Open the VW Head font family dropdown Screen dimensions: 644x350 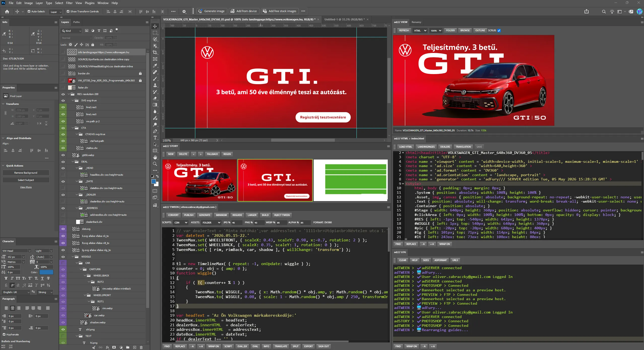tap(16, 251)
